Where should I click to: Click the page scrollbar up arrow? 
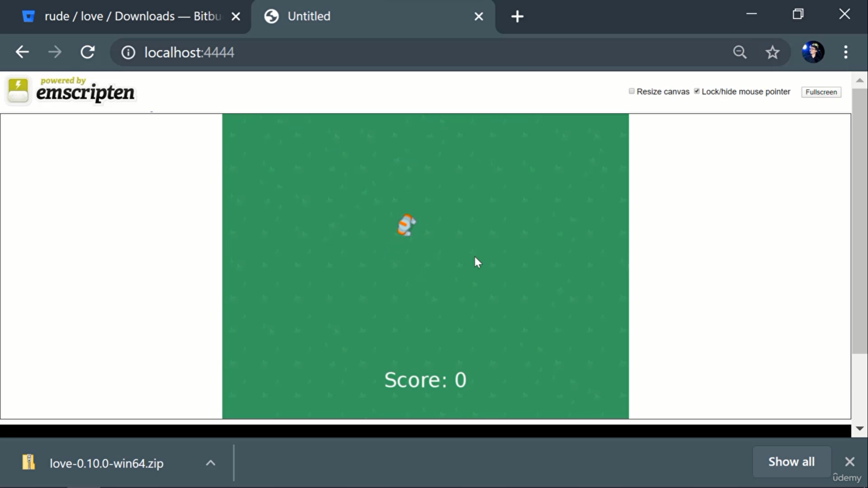point(859,80)
